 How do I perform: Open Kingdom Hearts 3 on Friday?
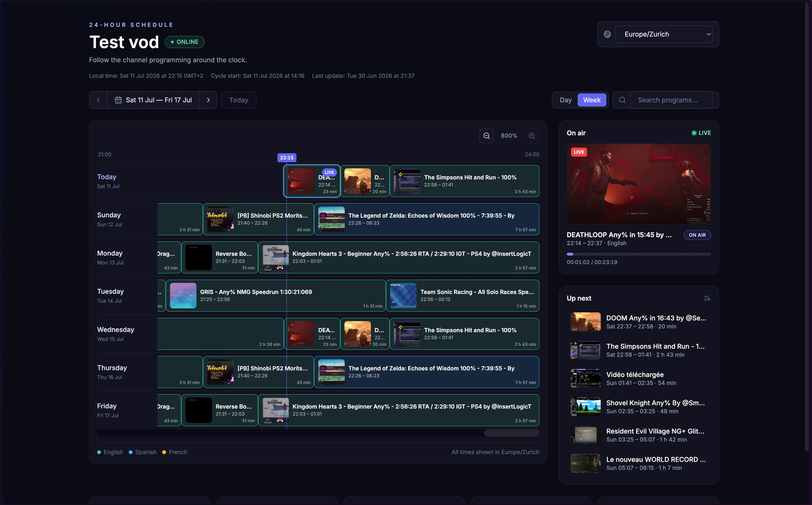pos(399,410)
